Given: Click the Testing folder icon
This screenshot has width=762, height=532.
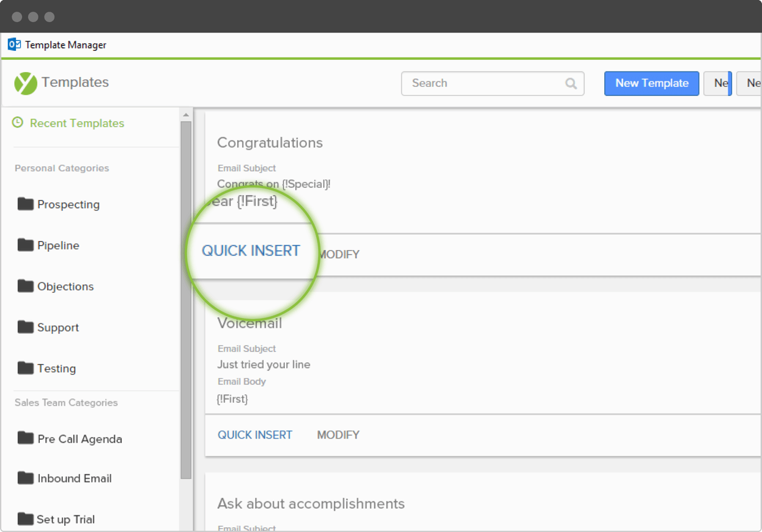Looking at the screenshot, I should coord(26,368).
